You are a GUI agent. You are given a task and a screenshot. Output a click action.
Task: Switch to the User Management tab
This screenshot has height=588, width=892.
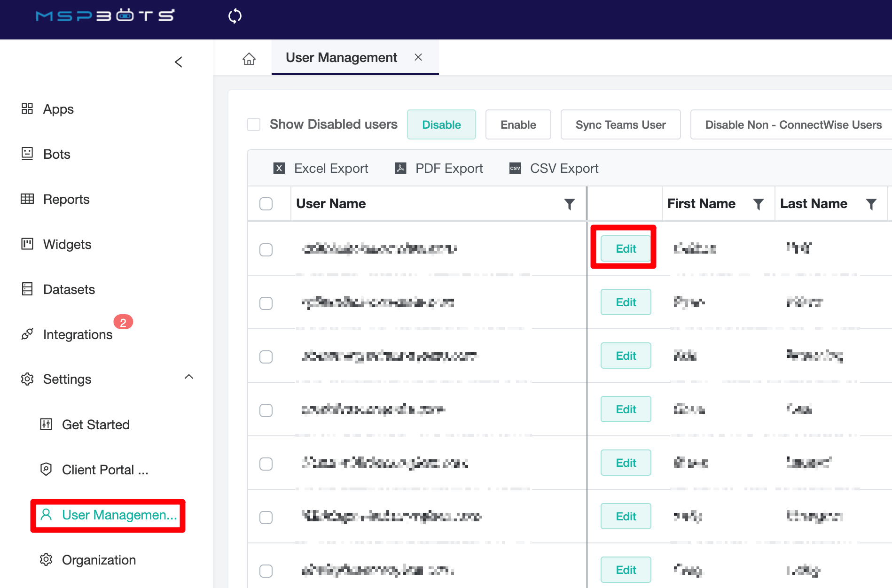[342, 57]
